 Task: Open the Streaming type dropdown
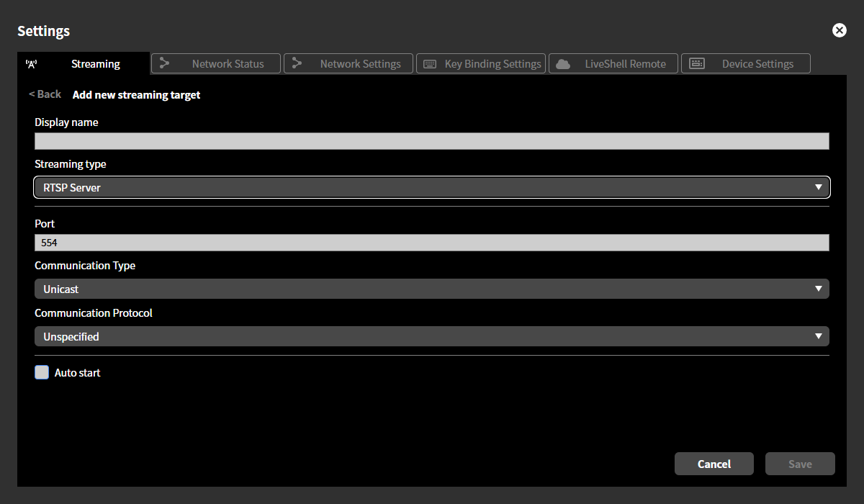(x=432, y=186)
